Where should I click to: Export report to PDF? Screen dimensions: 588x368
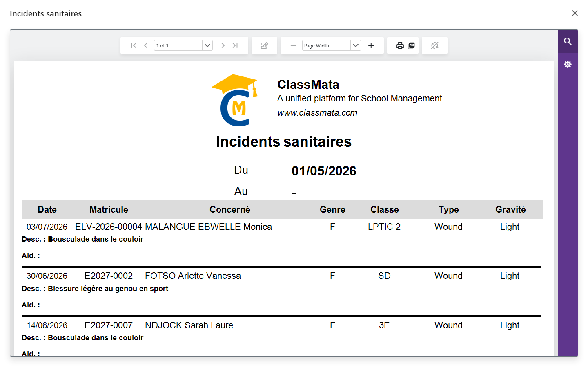point(411,45)
